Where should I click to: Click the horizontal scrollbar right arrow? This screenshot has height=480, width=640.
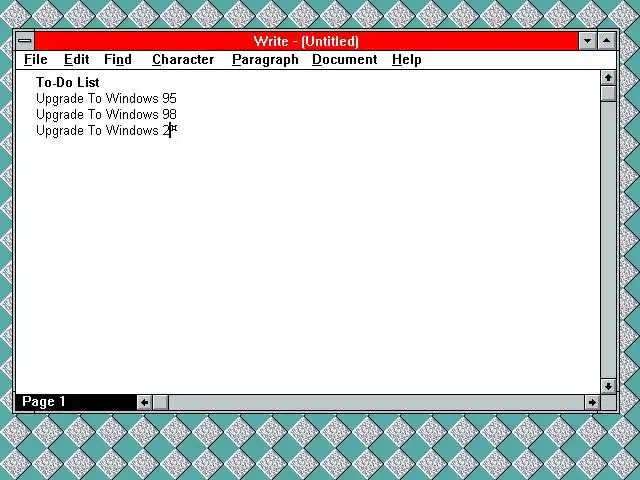tap(592, 402)
